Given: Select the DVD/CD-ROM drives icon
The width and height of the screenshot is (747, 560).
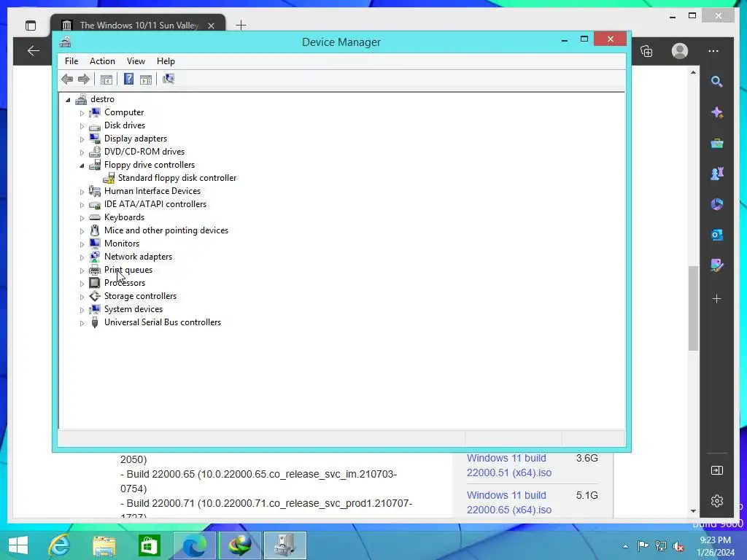Looking at the screenshot, I should (95, 152).
